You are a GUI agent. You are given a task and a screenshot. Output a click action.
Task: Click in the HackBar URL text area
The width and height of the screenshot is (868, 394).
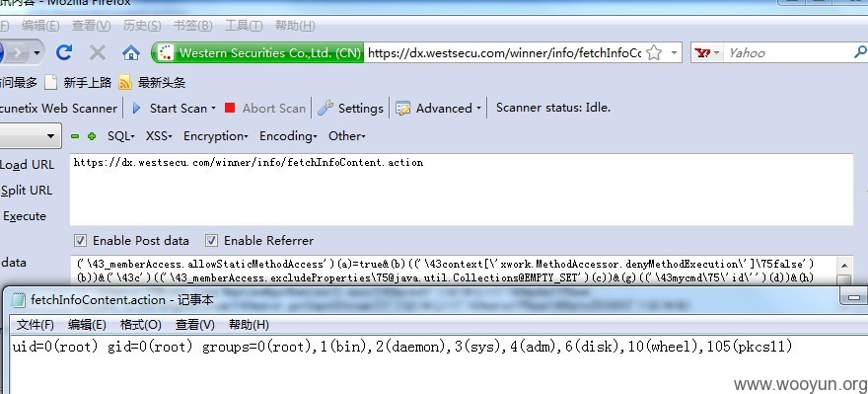pos(462,190)
